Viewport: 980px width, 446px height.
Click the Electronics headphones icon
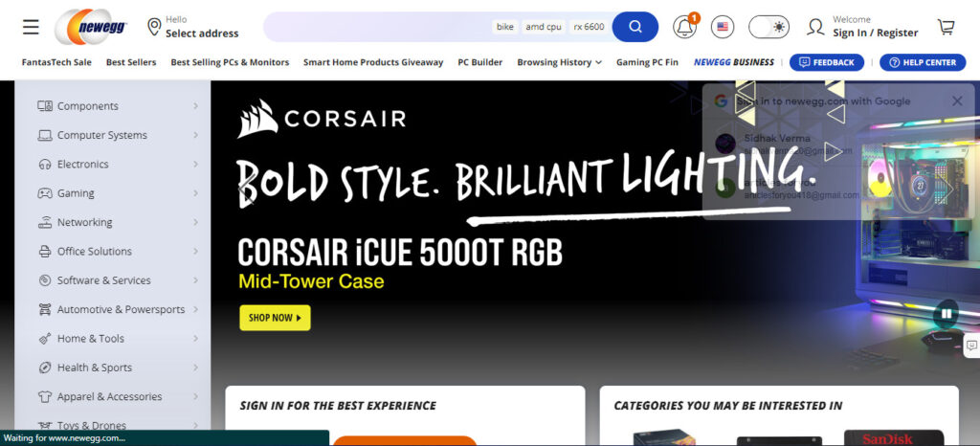tap(45, 165)
